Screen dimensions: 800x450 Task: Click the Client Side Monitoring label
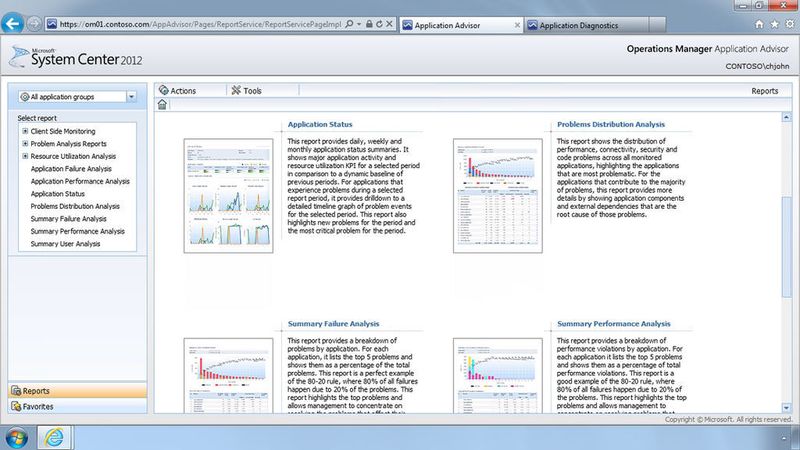pyautogui.click(x=63, y=131)
